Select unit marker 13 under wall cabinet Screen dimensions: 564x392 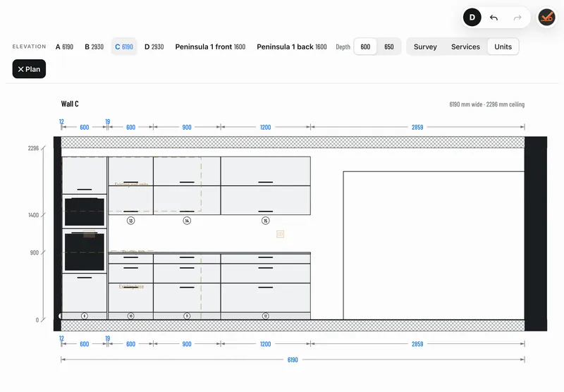pos(131,221)
